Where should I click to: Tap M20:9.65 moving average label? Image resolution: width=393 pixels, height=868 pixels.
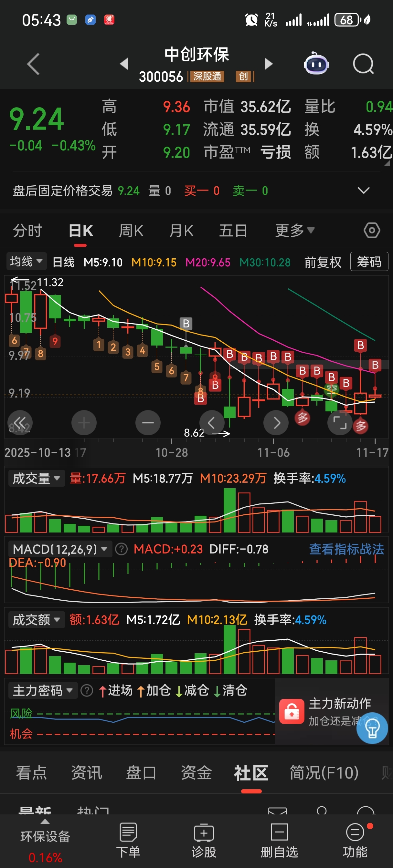(x=208, y=262)
